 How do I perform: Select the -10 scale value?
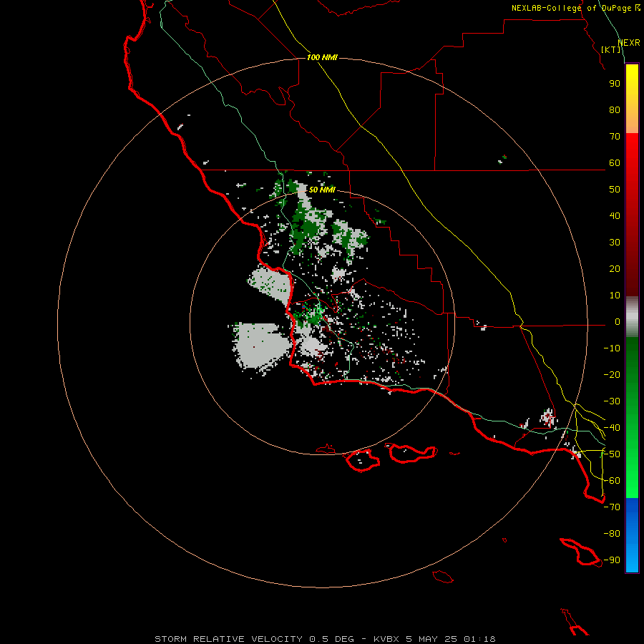[x=612, y=348]
